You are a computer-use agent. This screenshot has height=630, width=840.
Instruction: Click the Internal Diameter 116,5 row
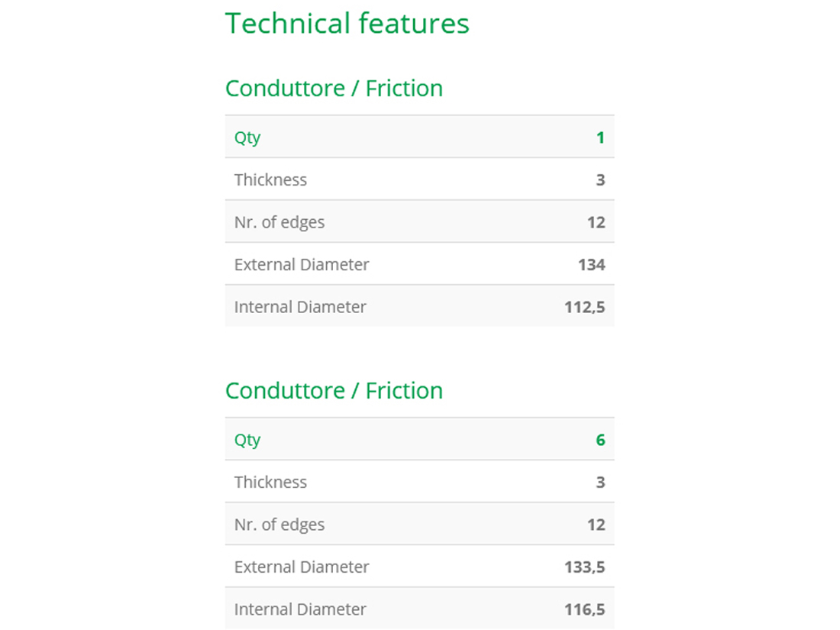(x=419, y=609)
